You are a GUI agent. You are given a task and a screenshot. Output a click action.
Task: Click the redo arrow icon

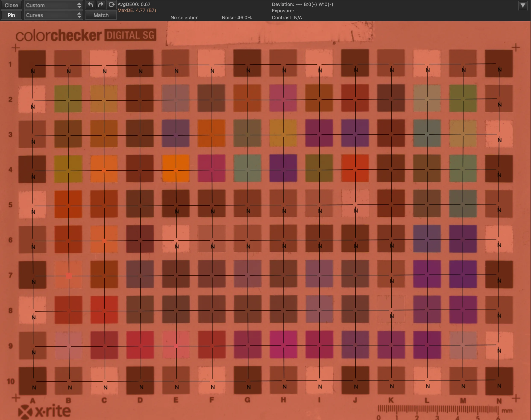pyautogui.click(x=101, y=5)
